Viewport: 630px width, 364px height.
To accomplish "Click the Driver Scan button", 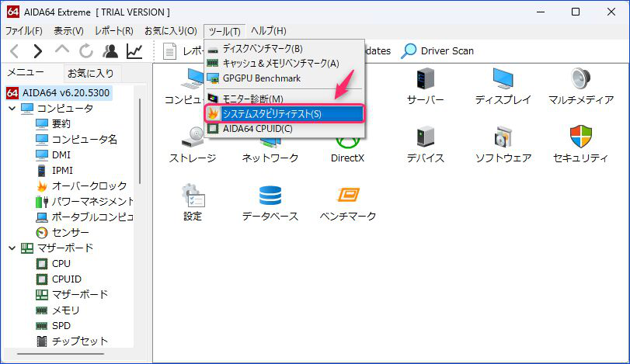I will tap(437, 51).
